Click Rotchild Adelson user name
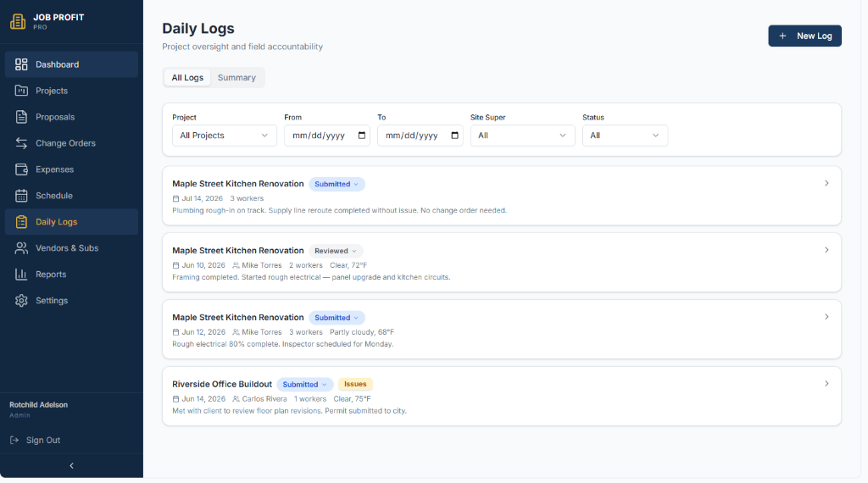 point(39,405)
